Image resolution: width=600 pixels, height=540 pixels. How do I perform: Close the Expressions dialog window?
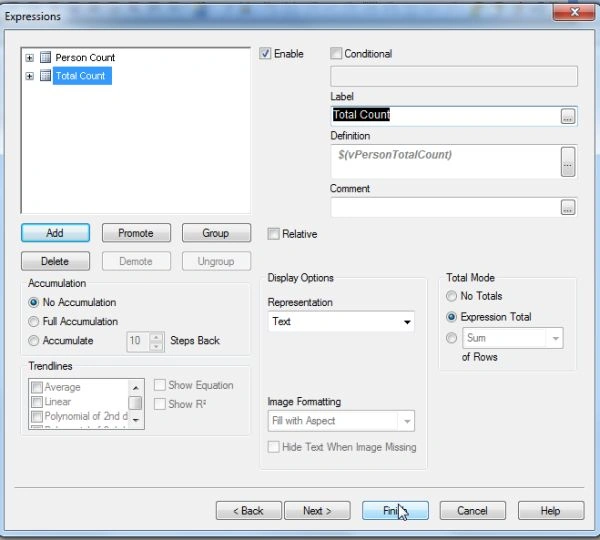(x=574, y=12)
